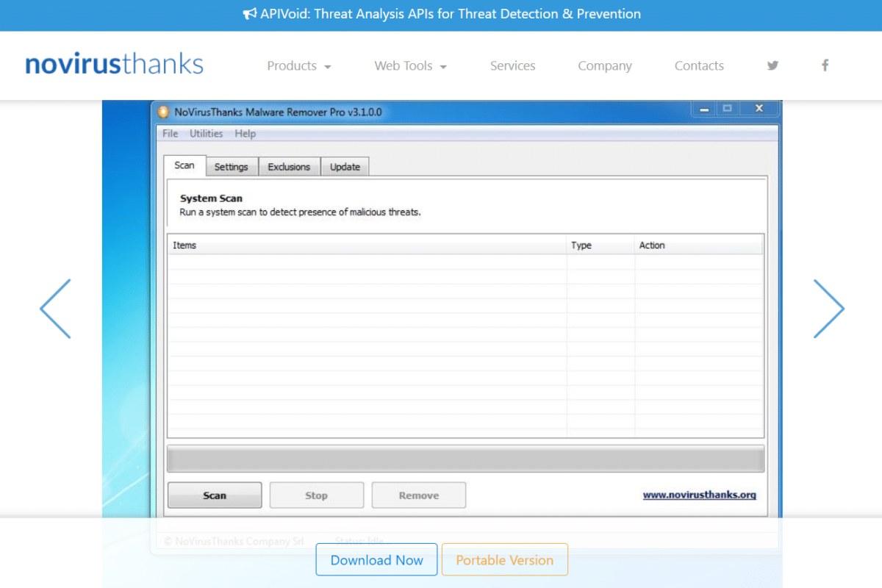Open the Company page
Screen dimensions: 882x588
[604, 65]
